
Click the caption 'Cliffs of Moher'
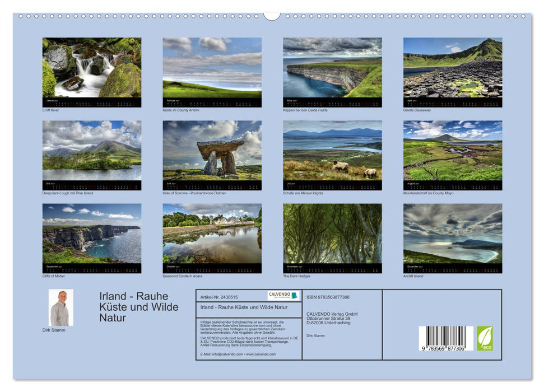pos(53,276)
